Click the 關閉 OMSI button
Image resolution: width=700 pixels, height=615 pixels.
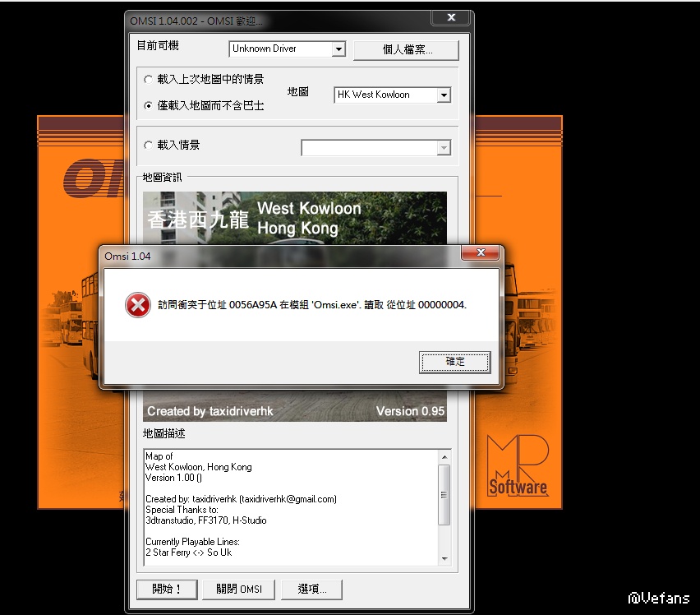tap(239, 589)
